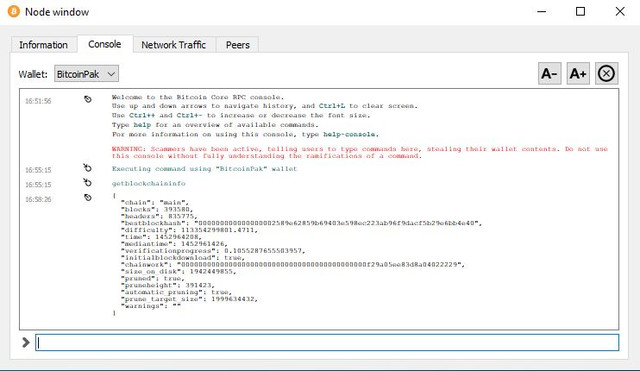
Task: Click the "headers": 835775 line
Action: coord(159,216)
